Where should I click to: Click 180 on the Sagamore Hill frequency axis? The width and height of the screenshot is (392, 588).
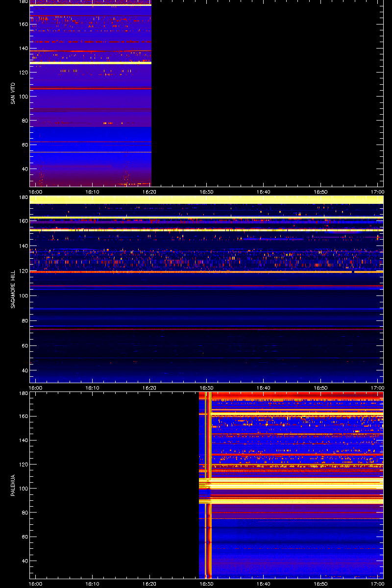pyautogui.click(x=23, y=198)
